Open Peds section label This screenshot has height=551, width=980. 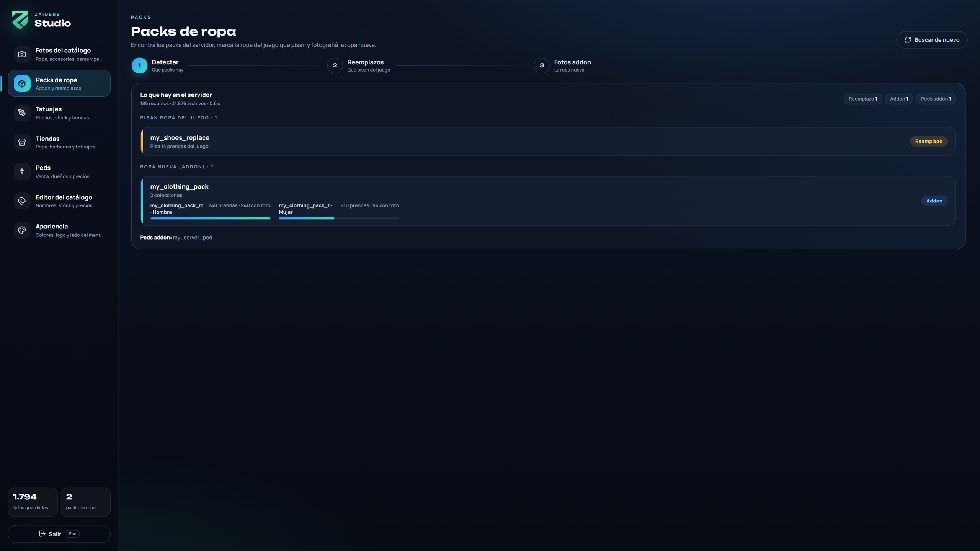pos(43,168)
